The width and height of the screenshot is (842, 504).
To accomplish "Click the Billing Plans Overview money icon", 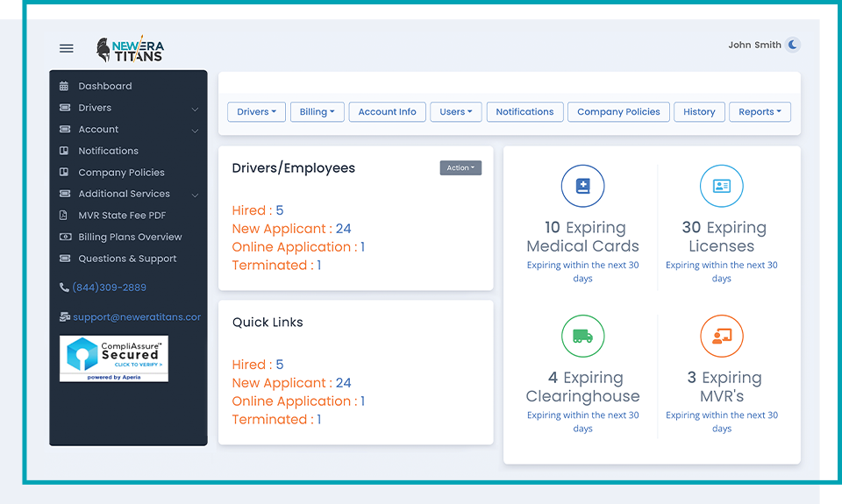I will point(66,237).
